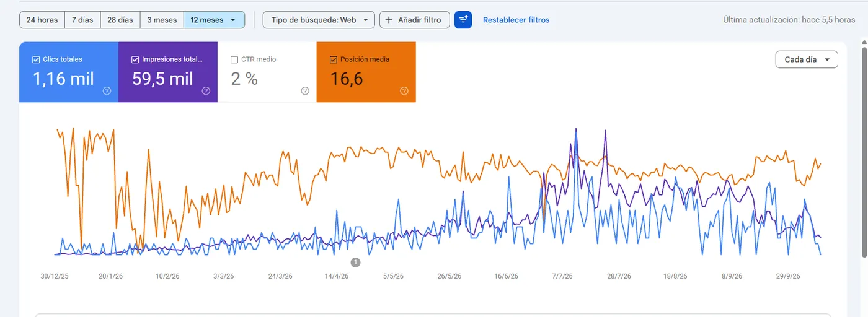This screenshot has height=317, width=868.
Task: Select the 3 meses date range
Action: (x=162, y=20)
